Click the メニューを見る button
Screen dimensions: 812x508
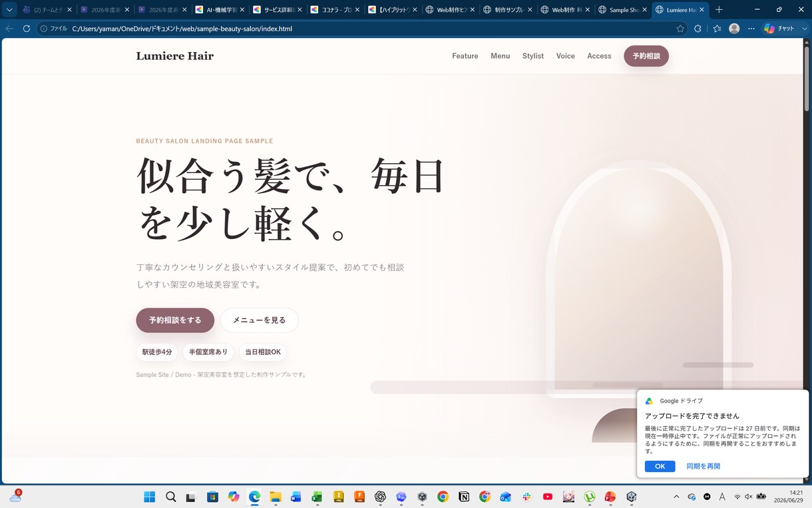tap(260, 320)
